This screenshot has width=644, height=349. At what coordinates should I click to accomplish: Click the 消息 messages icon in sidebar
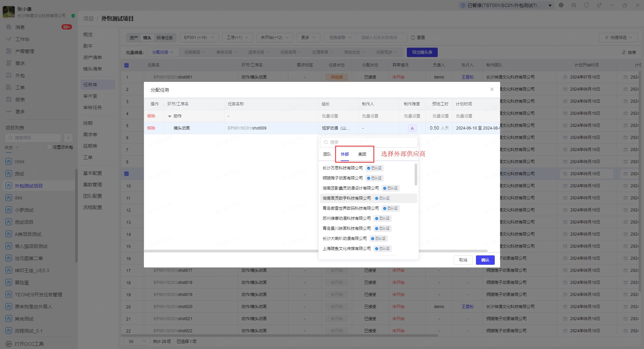[x=9, y=27]
